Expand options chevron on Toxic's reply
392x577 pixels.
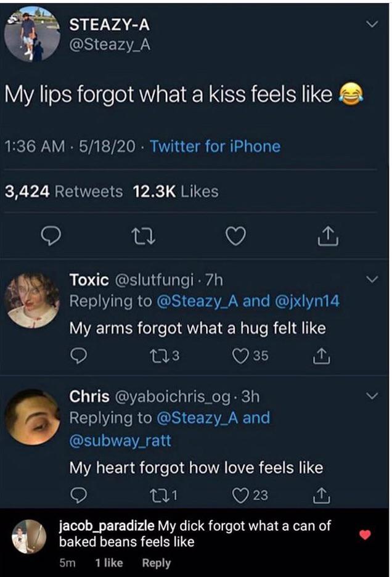(371, 280)
